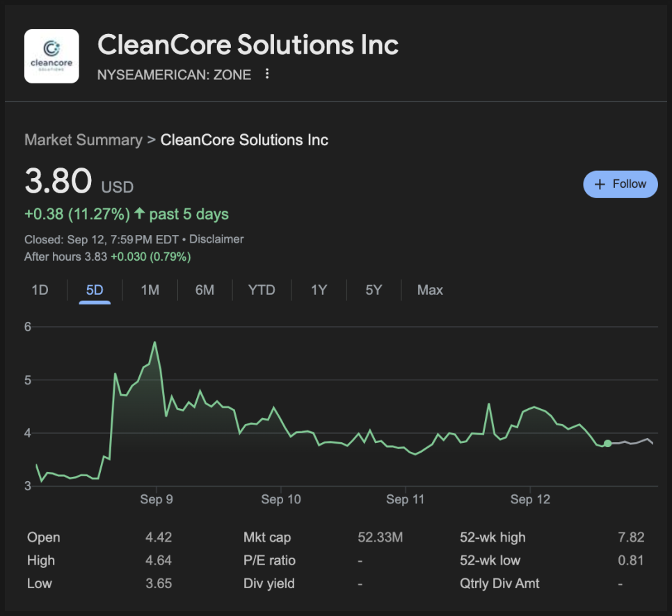Open the Market Summary breadcrumb link
Image resolution: width=672 pixels, height=616 pixels.
click(x=83, y=140)
